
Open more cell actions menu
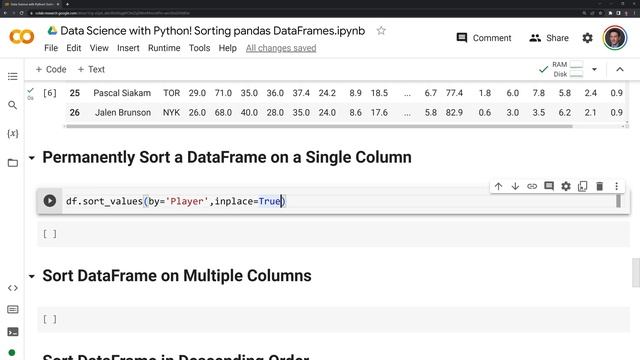[616, 186]
